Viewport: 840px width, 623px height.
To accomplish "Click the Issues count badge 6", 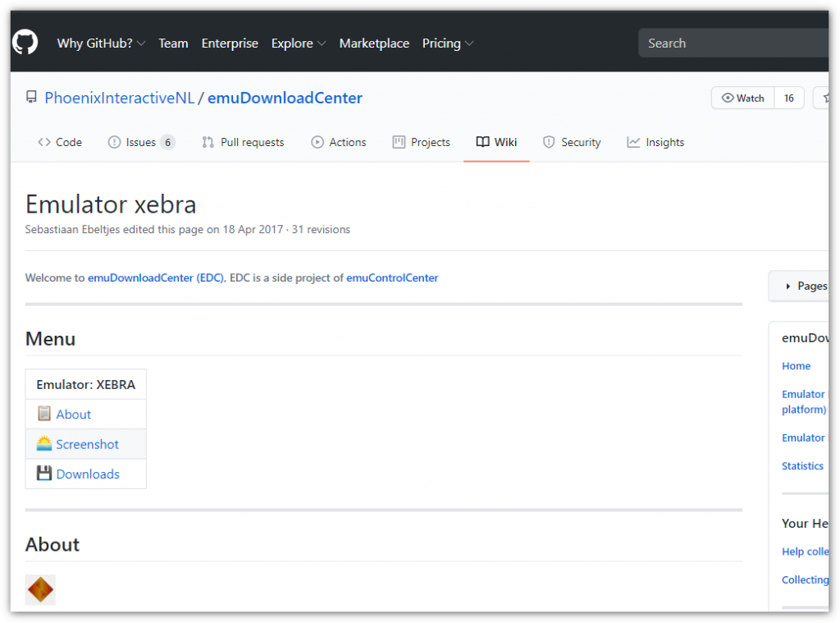I will [167, 142].
